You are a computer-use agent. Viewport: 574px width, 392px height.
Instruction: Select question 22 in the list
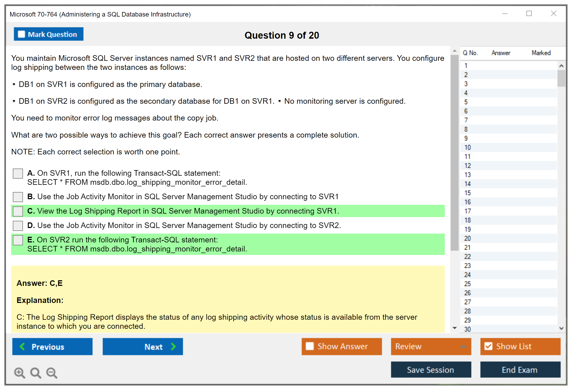point(467,257)
